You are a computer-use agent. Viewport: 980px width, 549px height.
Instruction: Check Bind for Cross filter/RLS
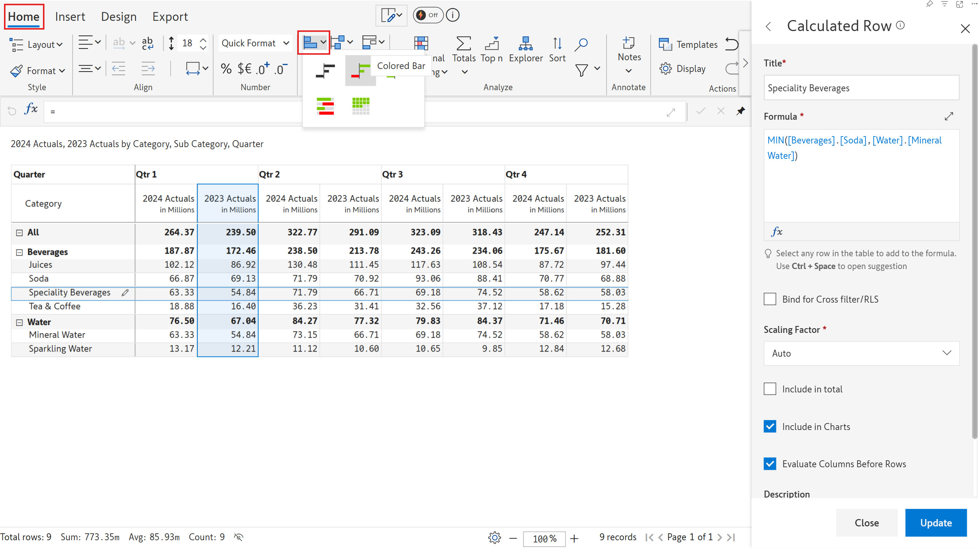(769, 299)
